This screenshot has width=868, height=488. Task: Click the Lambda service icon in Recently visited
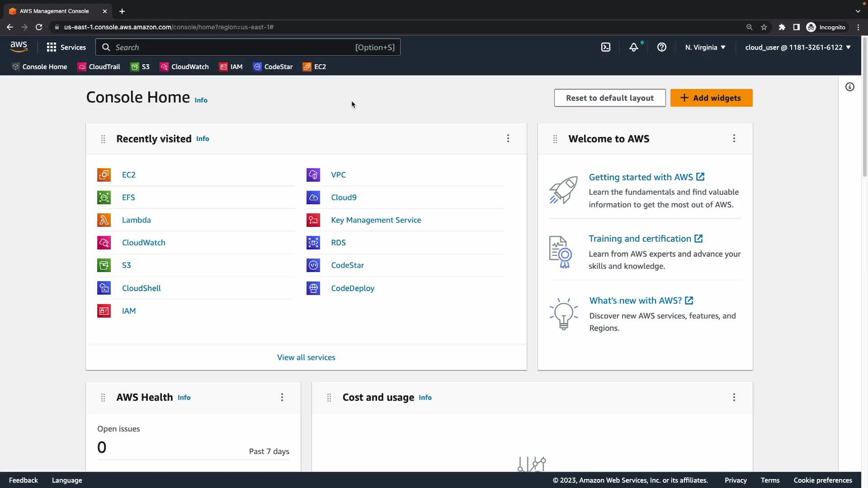point(104,220)
